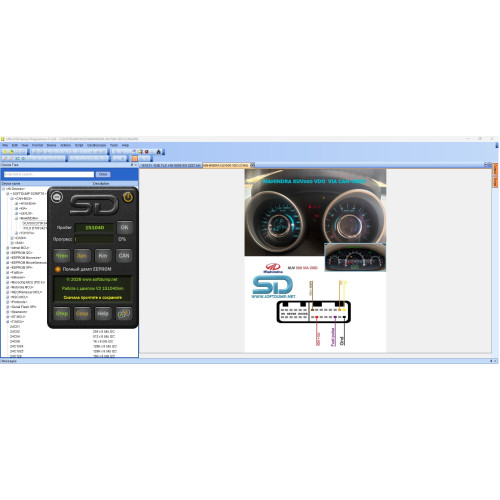Click the Help button on SD panel
The width and height of the screenshot is (500, 500).
coord(103,313)
